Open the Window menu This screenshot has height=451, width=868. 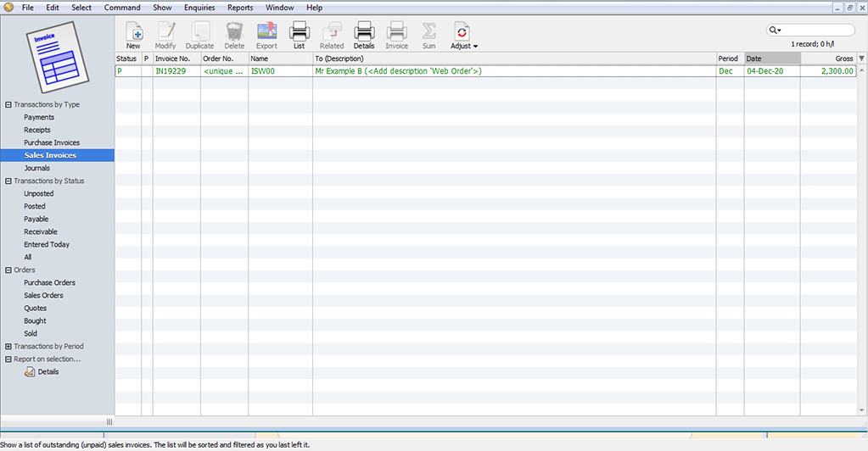pyautogui.click(x=279, y=7)
